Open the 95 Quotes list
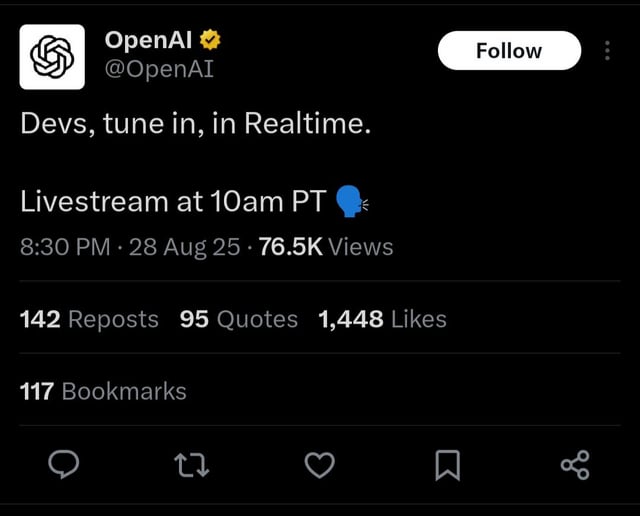Image resolution: width=640 pixels, height=516 pixels. (x=239, y=319)
